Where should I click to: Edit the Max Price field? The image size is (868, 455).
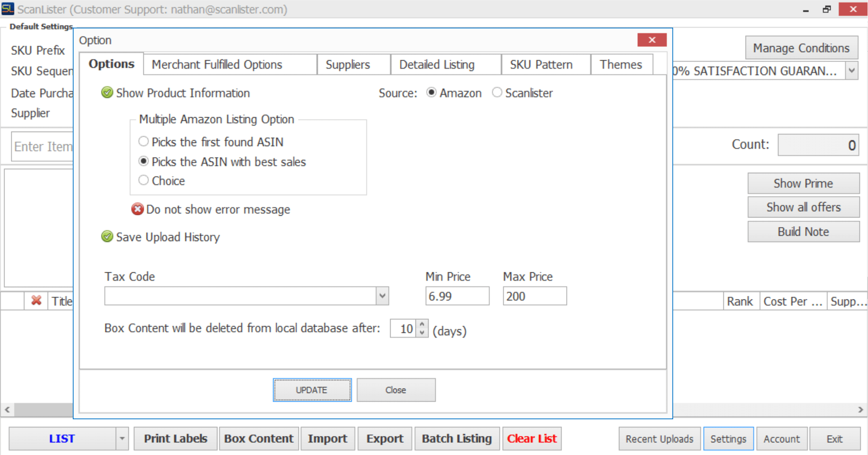[534, 296]
